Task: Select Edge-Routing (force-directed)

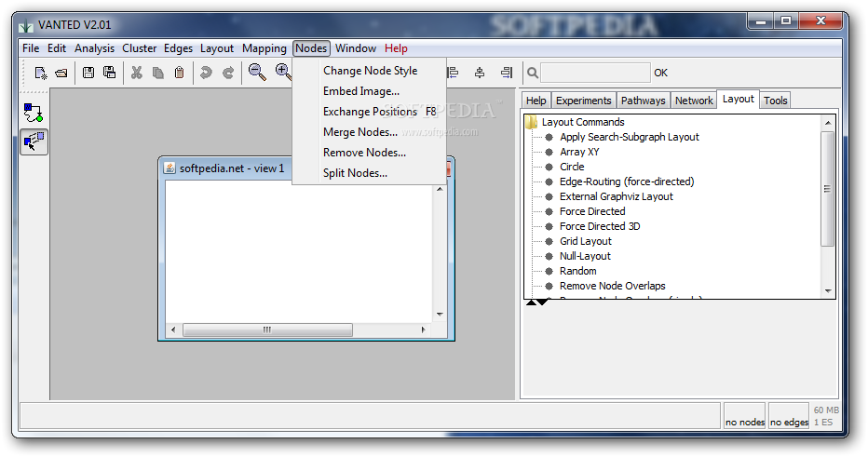Action: tap(627, 181)
